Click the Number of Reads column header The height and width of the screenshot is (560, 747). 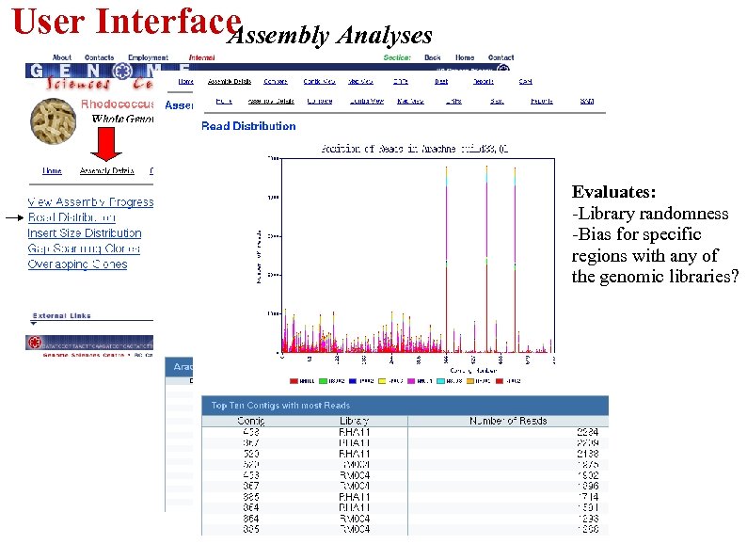click(508, 421)
